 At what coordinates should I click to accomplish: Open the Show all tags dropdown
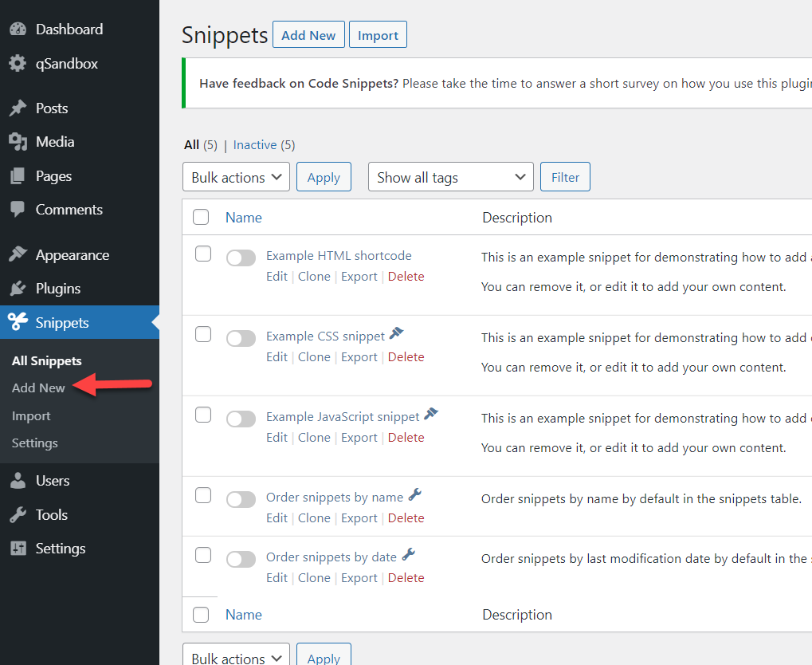click(451, 177)
